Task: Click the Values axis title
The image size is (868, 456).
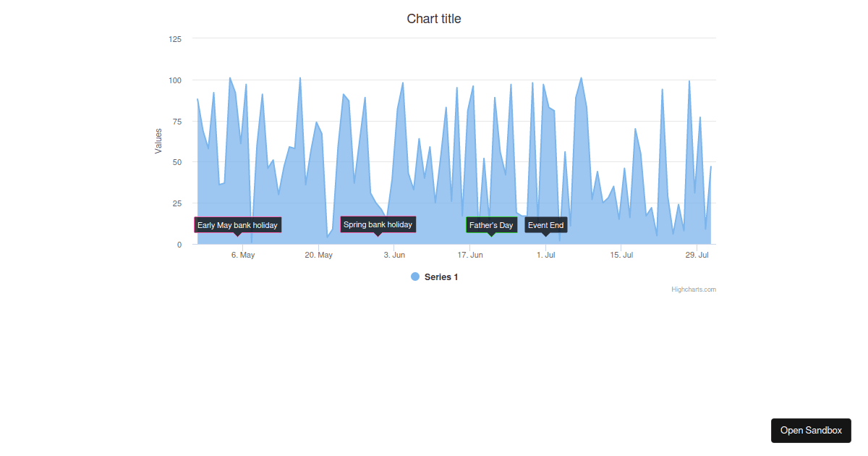Action: [x=158, y=140]
